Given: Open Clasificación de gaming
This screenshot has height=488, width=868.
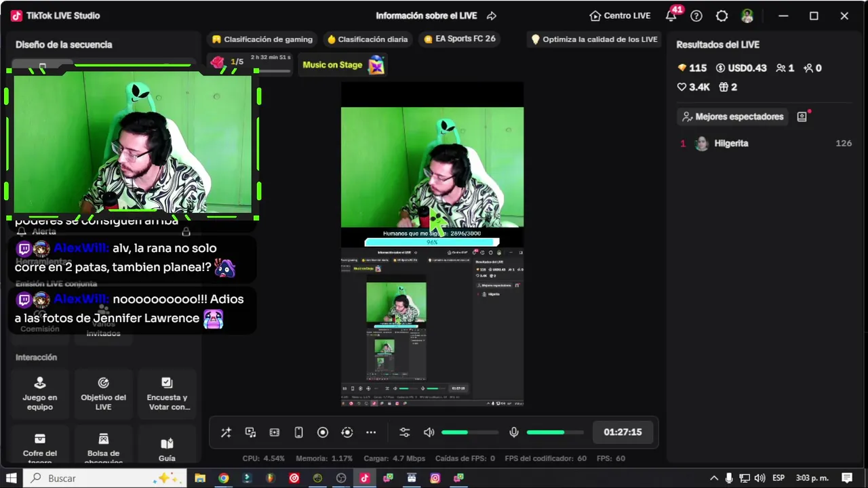Looking at the screenshot, I should pos(262,39).
